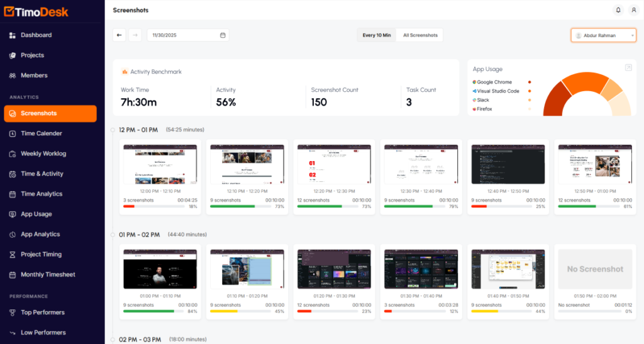Open 01:40 PM - 01:50 PM screenshot thumbnail
Screen dimensions: 644x344
coord(508,269)
